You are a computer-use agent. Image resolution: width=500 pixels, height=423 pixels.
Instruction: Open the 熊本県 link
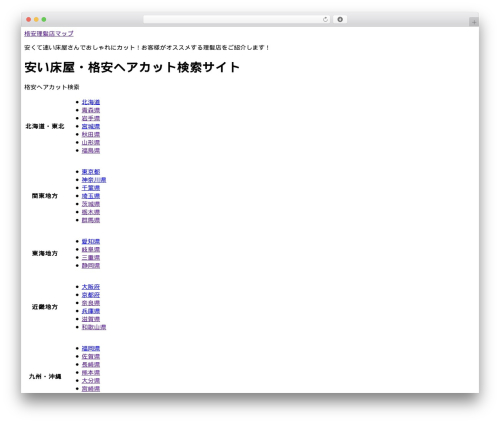point(91,373)
